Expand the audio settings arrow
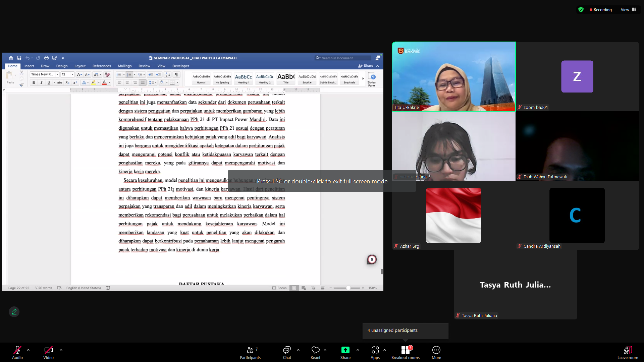This screenshot has width=644, height=362. [28, 350]
